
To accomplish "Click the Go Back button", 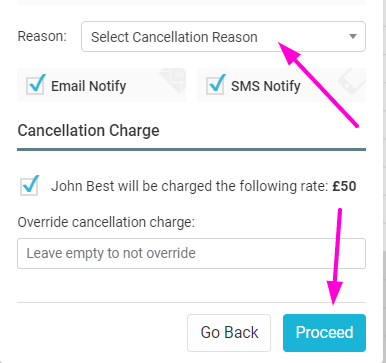I will tap(229, 333).
